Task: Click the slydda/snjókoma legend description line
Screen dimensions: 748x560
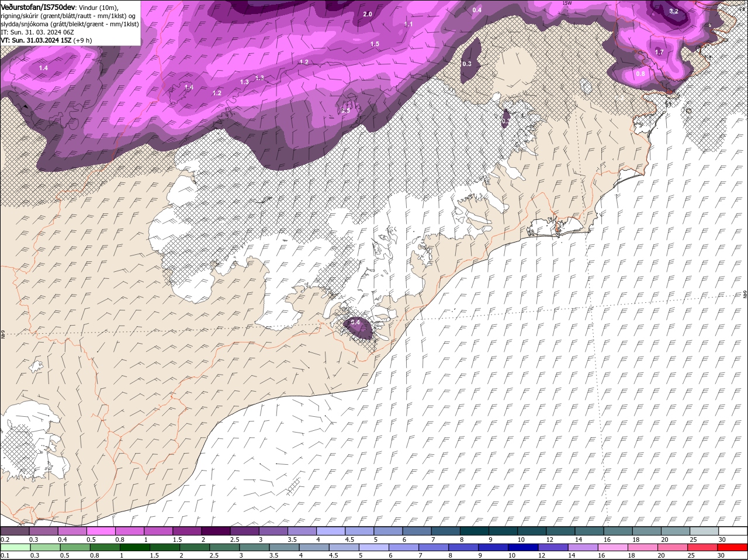Action: tap(70, 24)
